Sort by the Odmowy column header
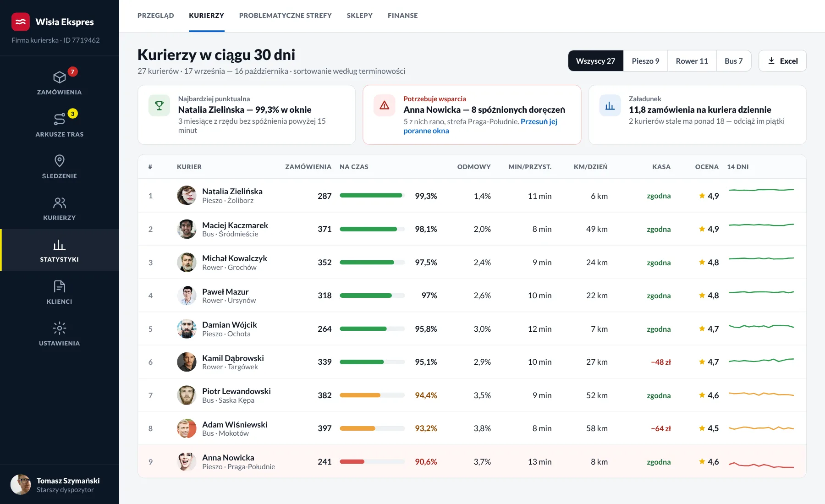Viewport: 825px width, 504px height. coord(474,167)
